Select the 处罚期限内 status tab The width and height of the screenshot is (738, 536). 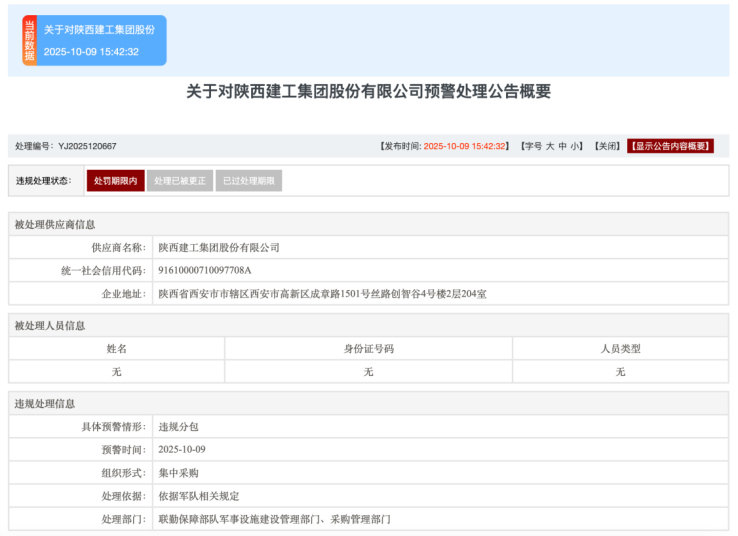[x=116, y=181]
